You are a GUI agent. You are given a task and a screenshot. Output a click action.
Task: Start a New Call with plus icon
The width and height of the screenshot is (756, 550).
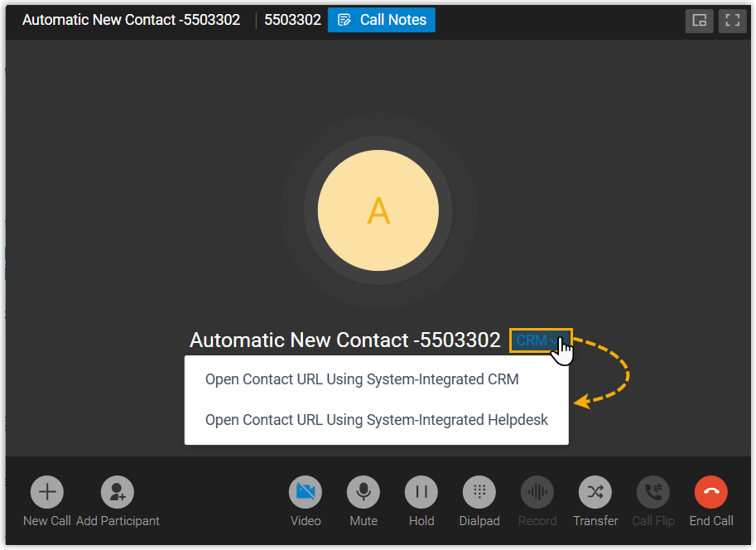coord(47,492)
